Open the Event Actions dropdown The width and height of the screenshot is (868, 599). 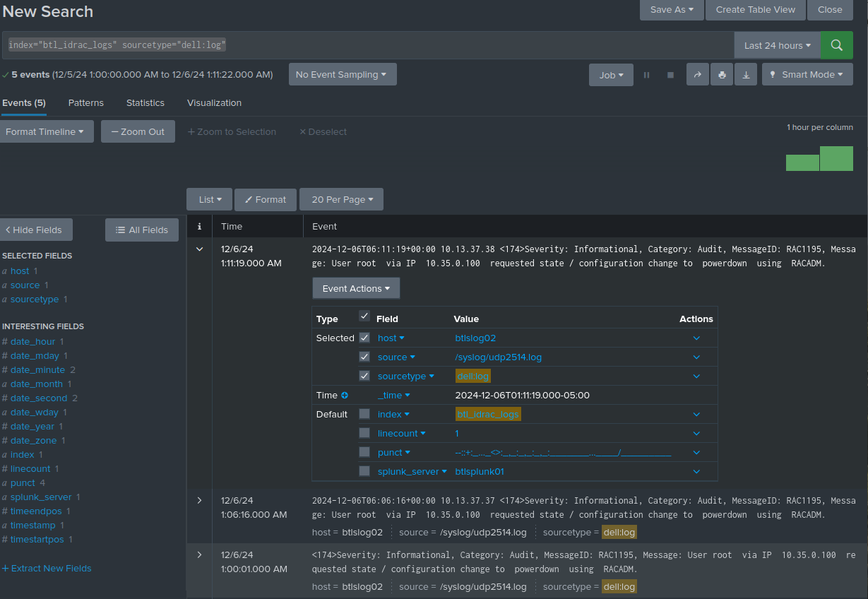click(356, 288)
